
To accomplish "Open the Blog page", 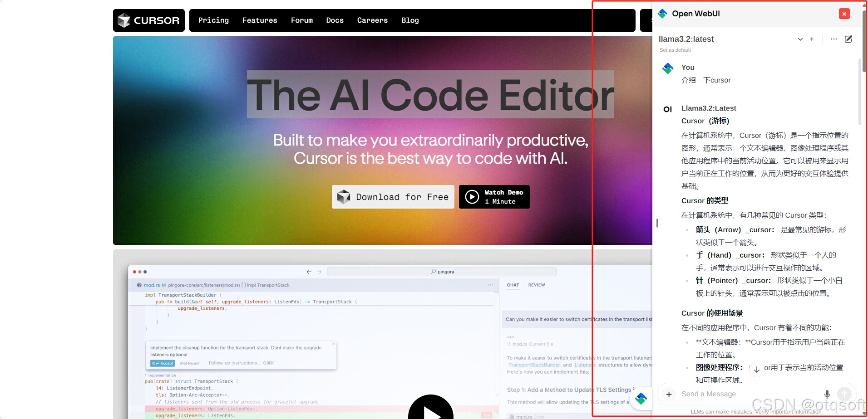I will click(410, 20).
